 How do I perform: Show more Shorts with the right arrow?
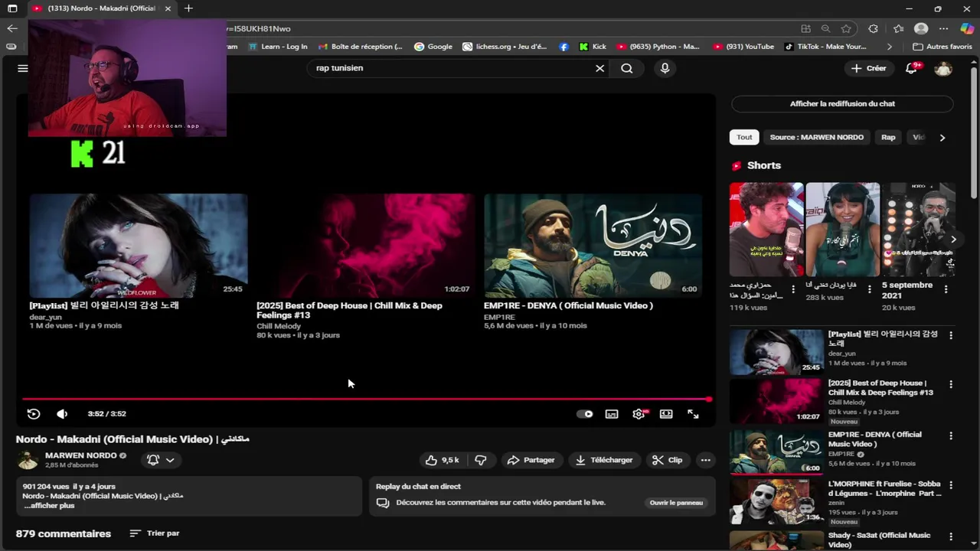[953, 240]
